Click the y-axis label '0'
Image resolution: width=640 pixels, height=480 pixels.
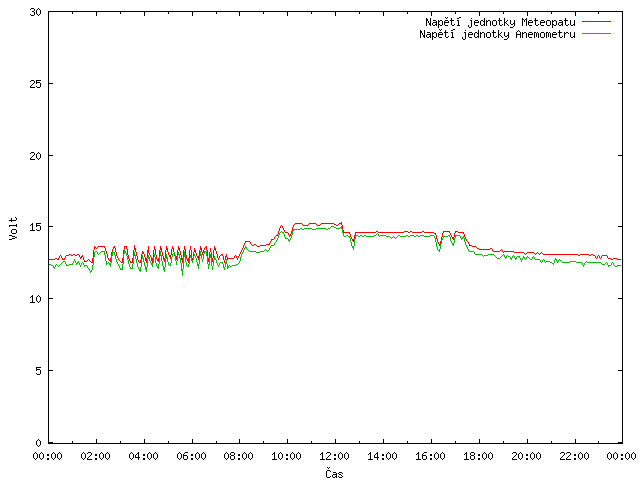pos(38,443)
